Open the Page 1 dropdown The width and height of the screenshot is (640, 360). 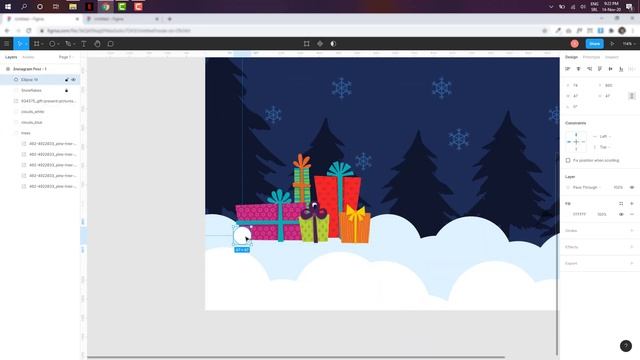pos(66,57)
